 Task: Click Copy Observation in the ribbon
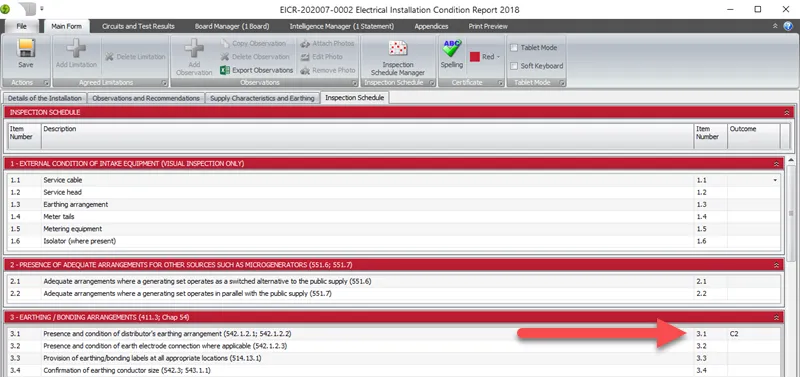[253, 43]
